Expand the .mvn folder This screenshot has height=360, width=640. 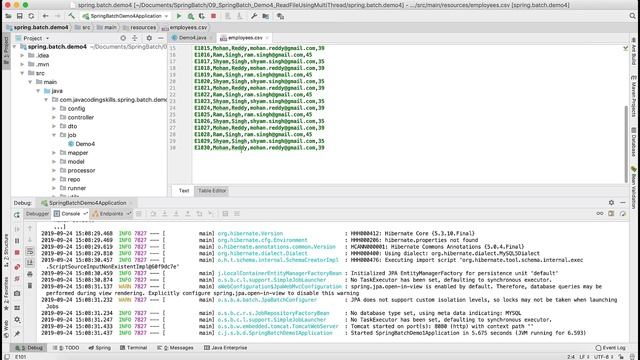(22, 64)
